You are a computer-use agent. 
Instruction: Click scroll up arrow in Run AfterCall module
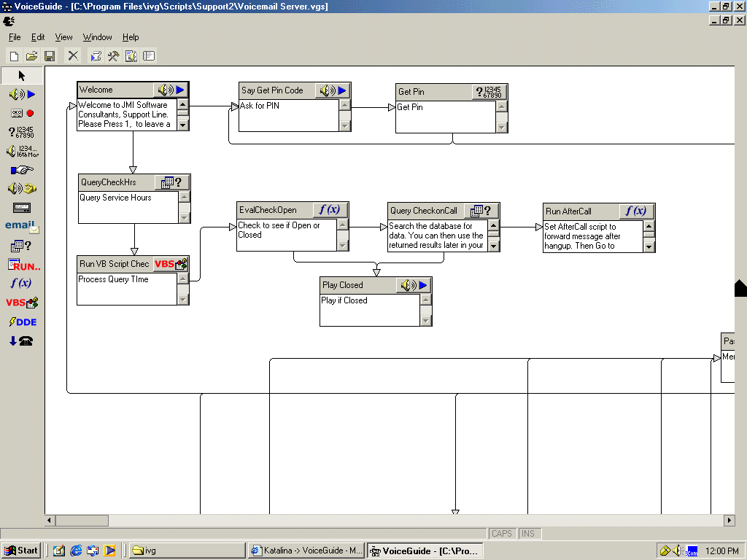[x=649, y=226]
